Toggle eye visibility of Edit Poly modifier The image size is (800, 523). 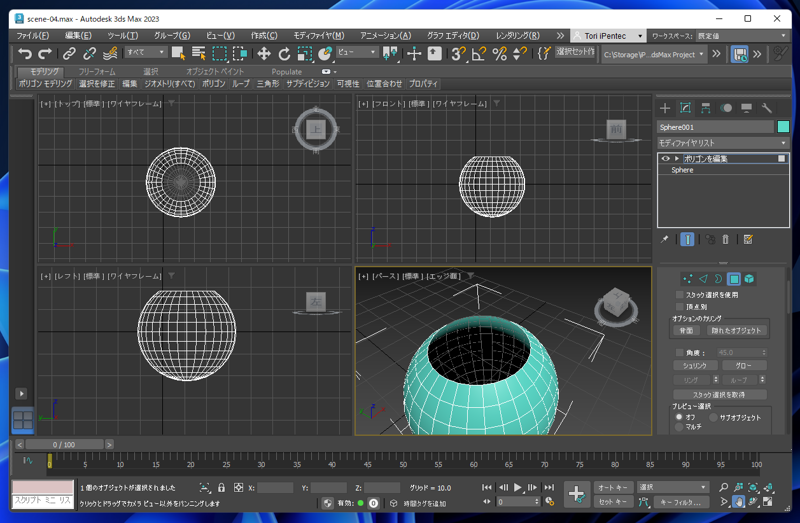point(665,159)
